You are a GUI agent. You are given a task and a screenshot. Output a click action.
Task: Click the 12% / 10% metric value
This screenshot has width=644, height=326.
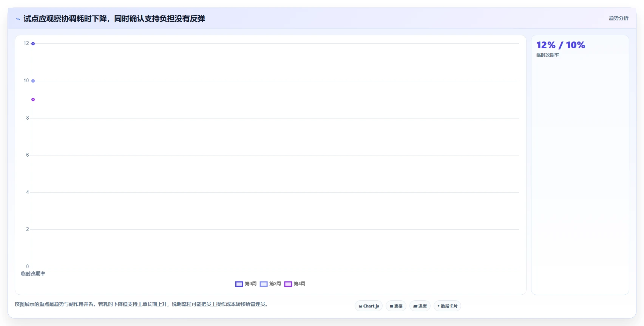click(561, 45)
